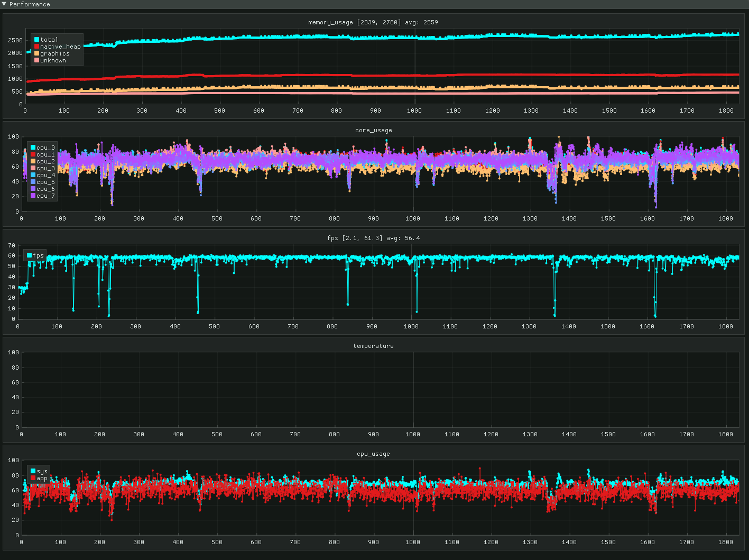Click the graphics legend color swatch

tap(37, 53)
